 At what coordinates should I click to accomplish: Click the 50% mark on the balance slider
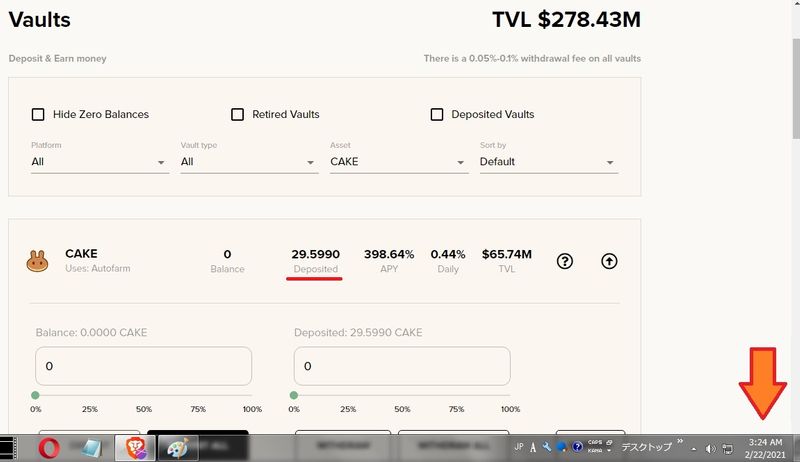tap(143, 396)
